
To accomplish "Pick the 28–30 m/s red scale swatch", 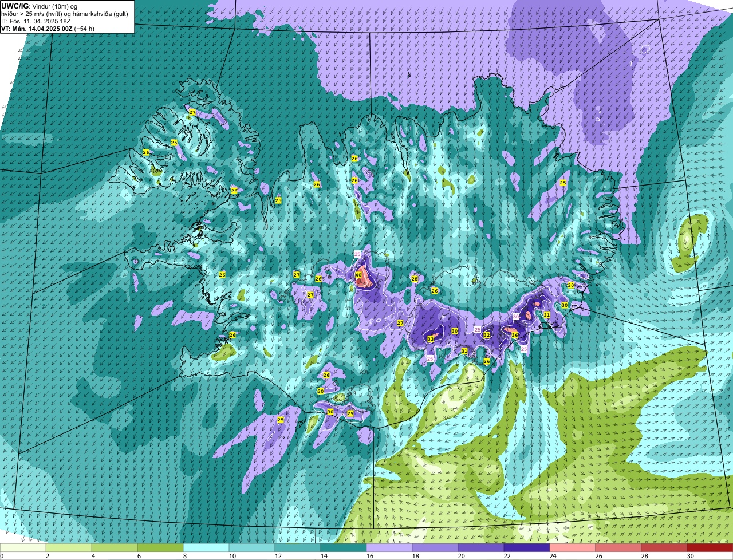I will click(664, 547).
